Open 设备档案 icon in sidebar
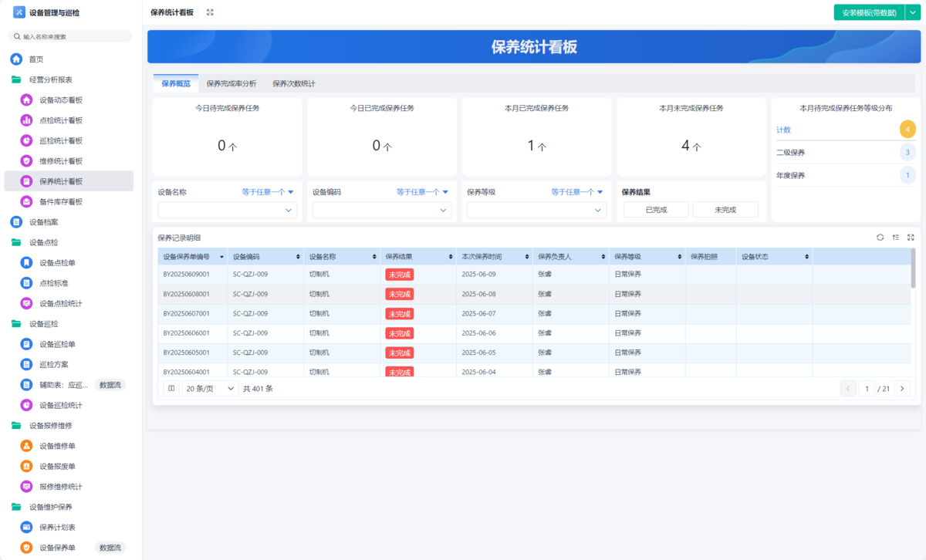This screenshot has width=926, height=560. tap(16, 222)
